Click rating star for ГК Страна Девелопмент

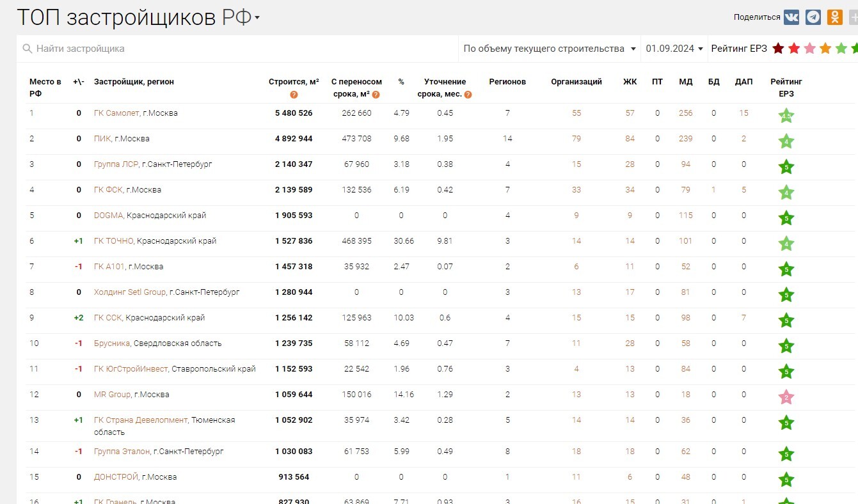click(786, 423)
